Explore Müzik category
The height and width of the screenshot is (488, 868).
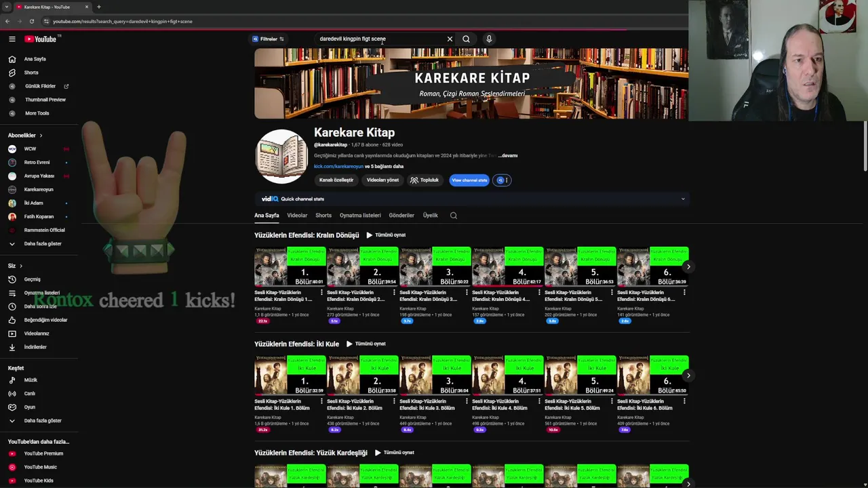(31, 380)
